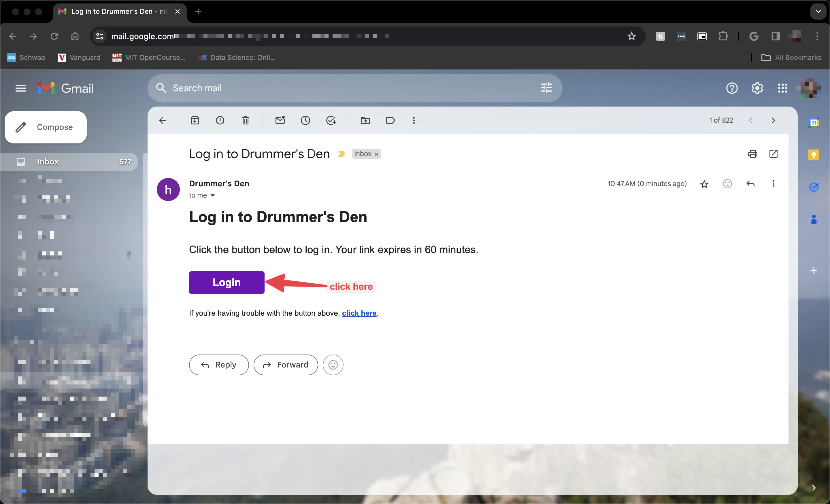Go back to the inbox list

click(x=163, y=121)
